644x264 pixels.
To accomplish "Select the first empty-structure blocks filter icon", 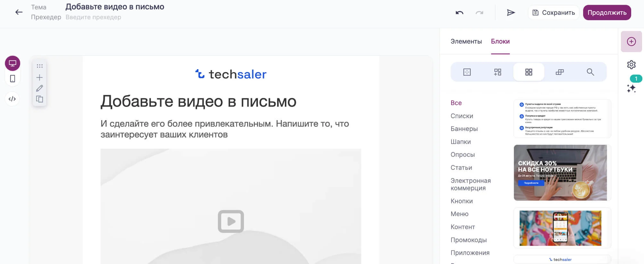I will pos(467,72).
